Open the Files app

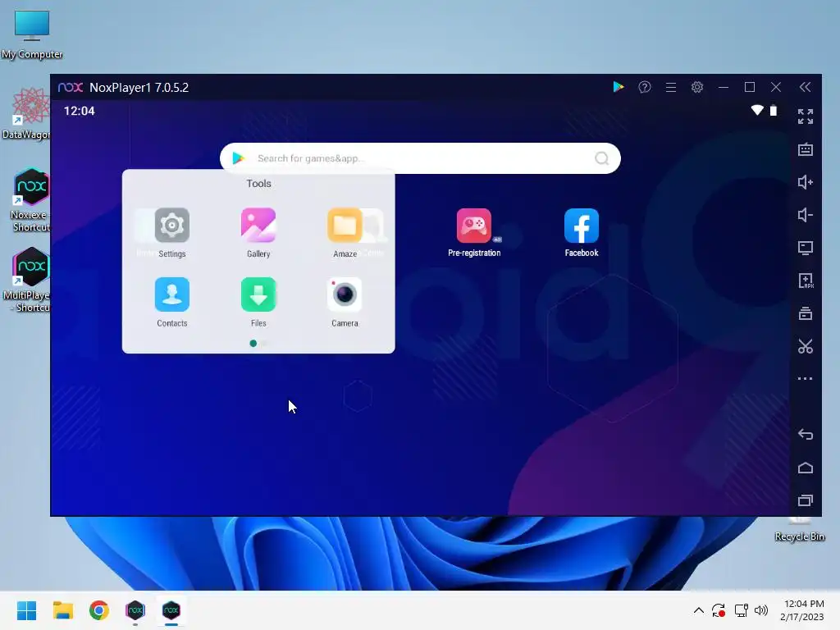258,294
